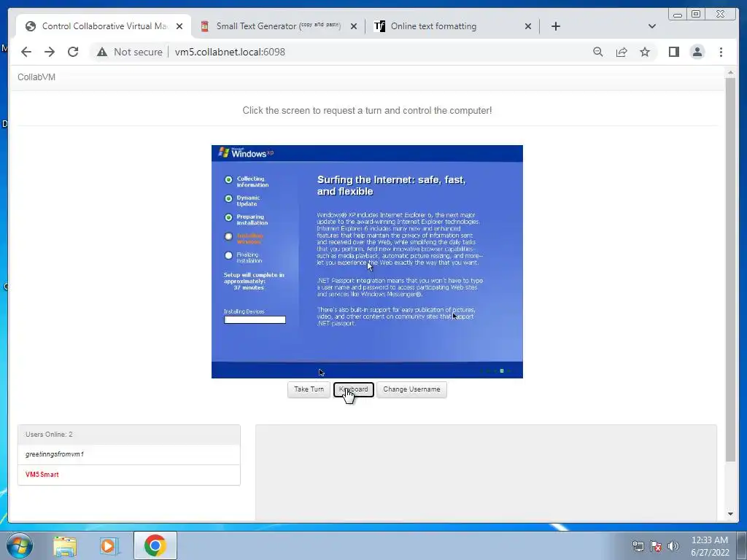The width and height of the screenshot is (747, 560).
Task: Select user greetinngsfromvm1 in the users list
Action: click(x=128, y=454)
